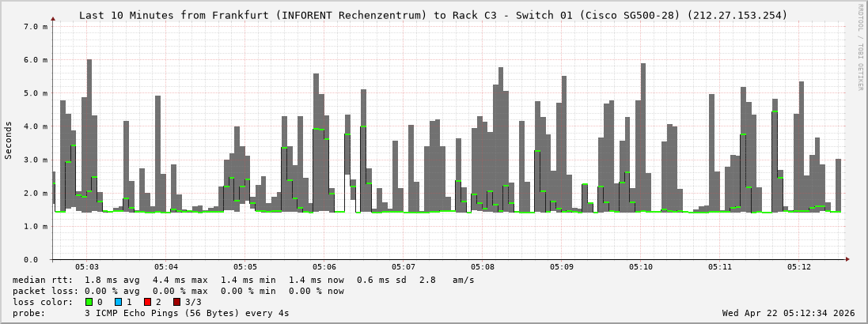
Task: Click the blue loss color swatch for 1
Action: tap(118, 302)
